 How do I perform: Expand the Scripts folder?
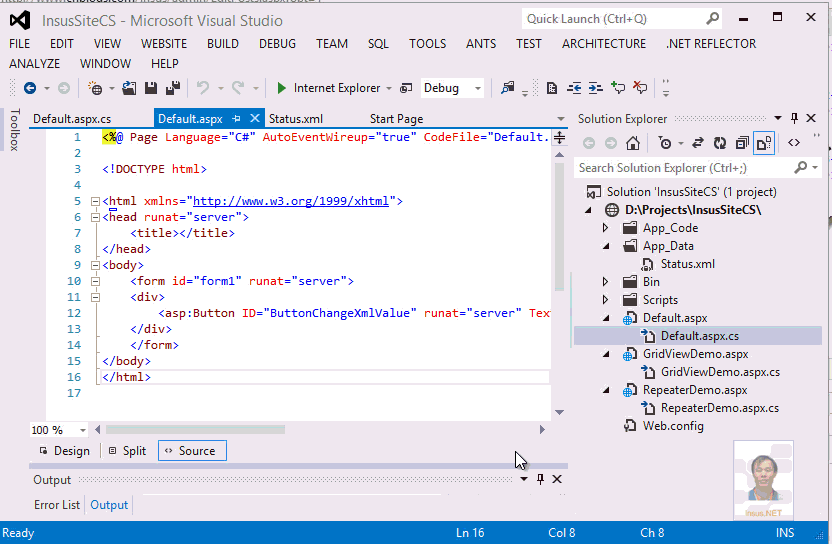click(x=605, y=300)
